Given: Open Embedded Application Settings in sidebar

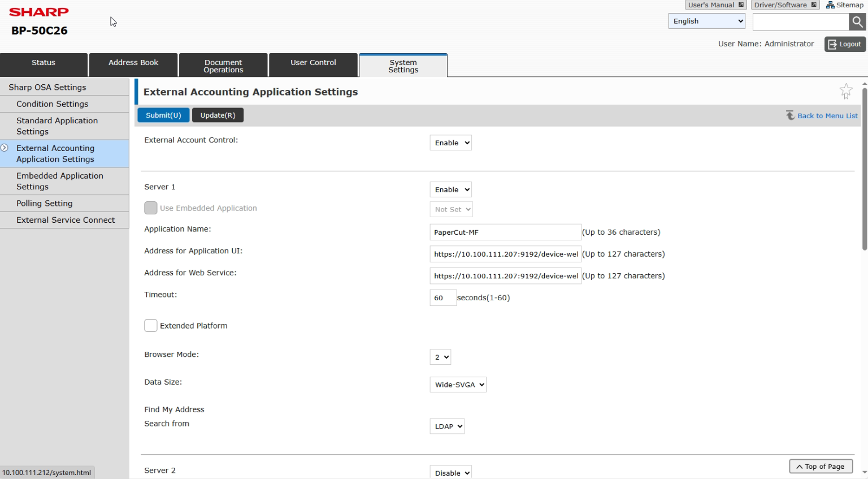Looking at the screenshot, I should tap(64, 182).
